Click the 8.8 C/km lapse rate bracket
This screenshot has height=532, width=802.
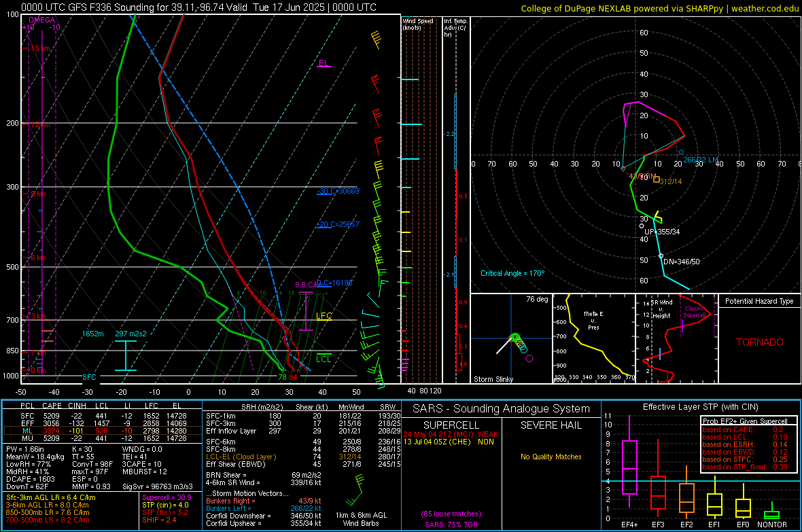pos(306,311)
